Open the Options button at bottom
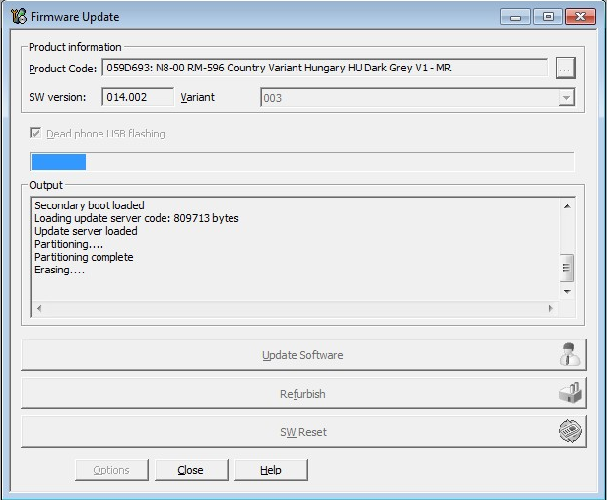 [x=111, y=470]
